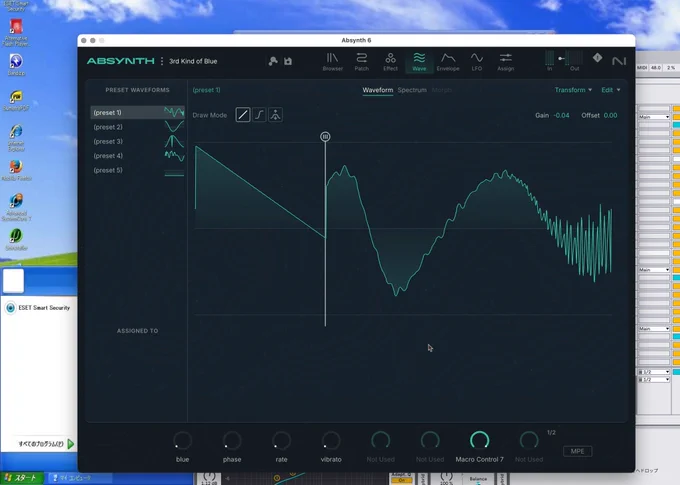The width and height of the screenshot is (680, 485).
Task: Click the (preset 1) waveform thumbnail
Action: point(174,112)
